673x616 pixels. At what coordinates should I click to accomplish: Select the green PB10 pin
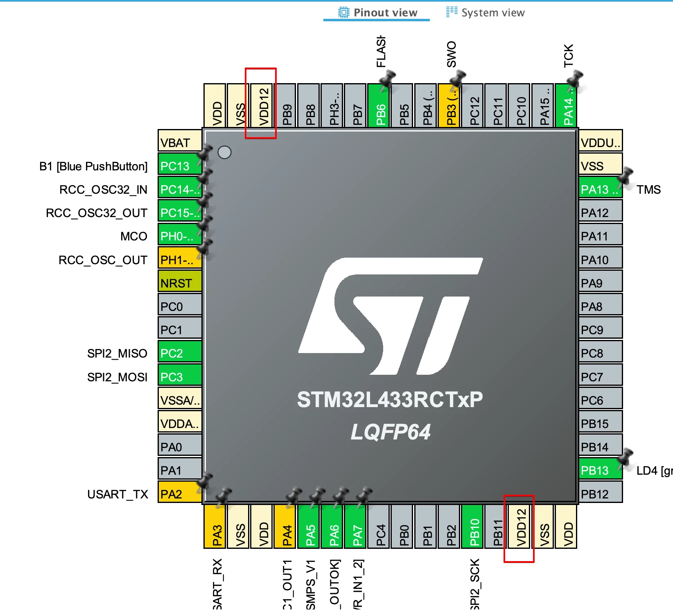pos(472,526)
